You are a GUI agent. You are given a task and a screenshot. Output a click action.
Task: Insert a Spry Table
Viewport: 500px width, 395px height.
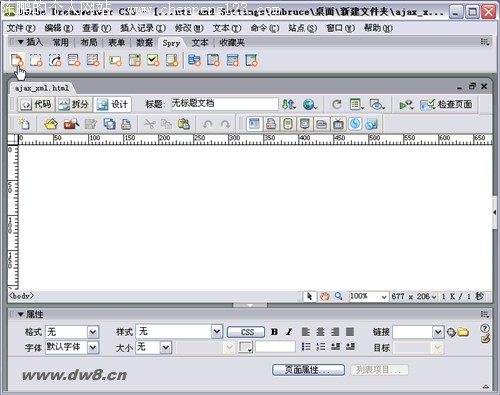[x=93, y=60]
